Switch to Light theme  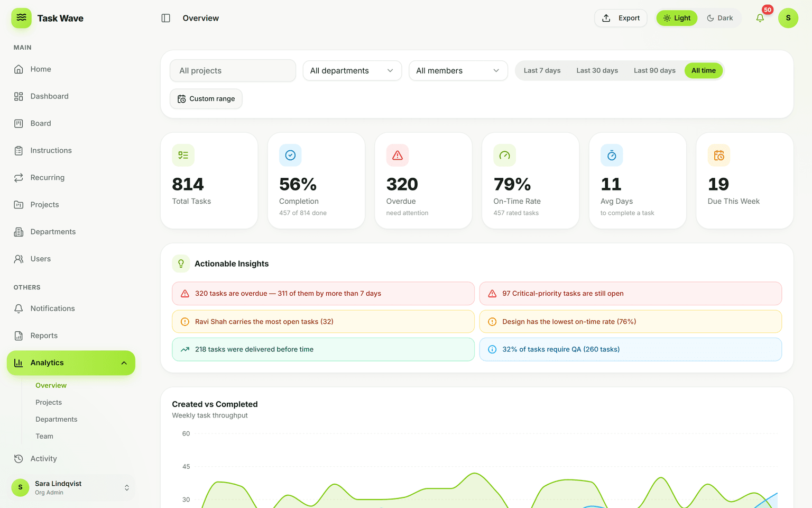[x=677, y=18]
